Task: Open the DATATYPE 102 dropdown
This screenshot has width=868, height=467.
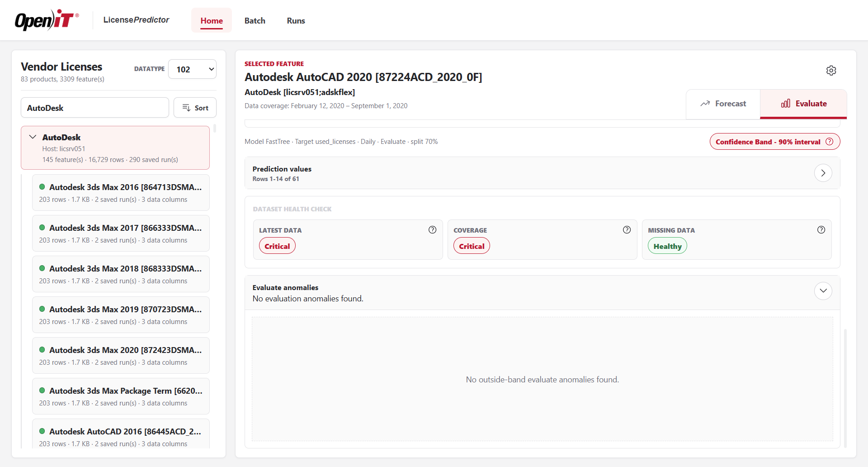Action: tap(192, 69)
